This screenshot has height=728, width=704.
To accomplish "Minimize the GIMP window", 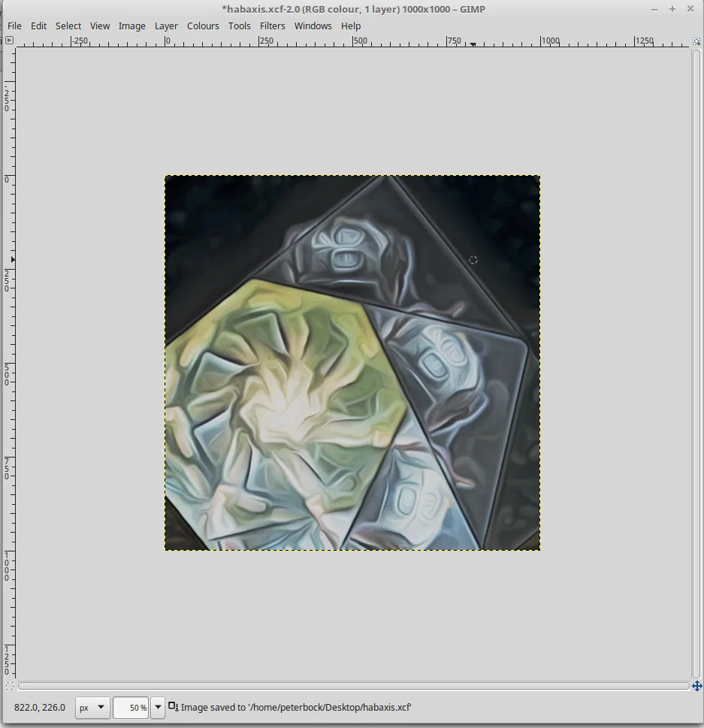I will [x=654, y=9].
